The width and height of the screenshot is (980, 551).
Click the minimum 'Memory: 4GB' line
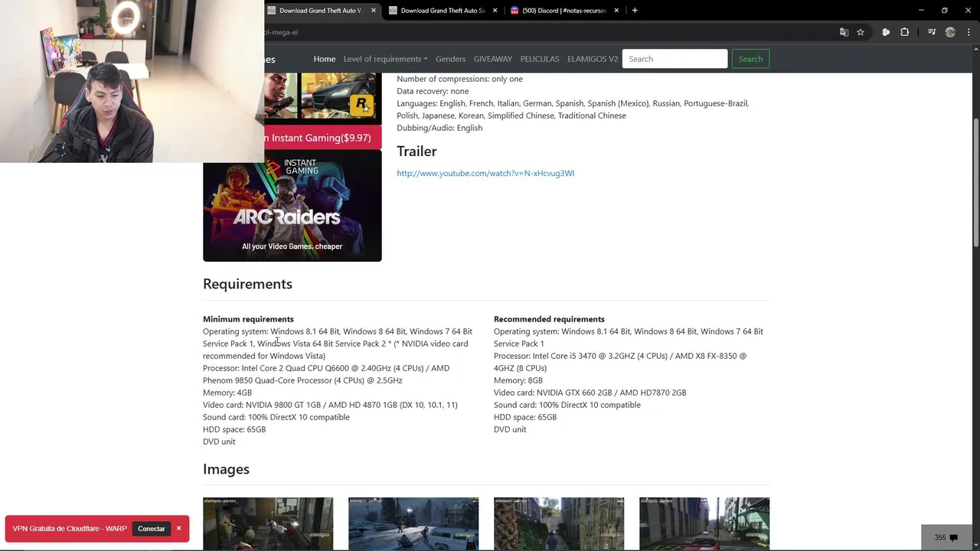pos(227,393)
